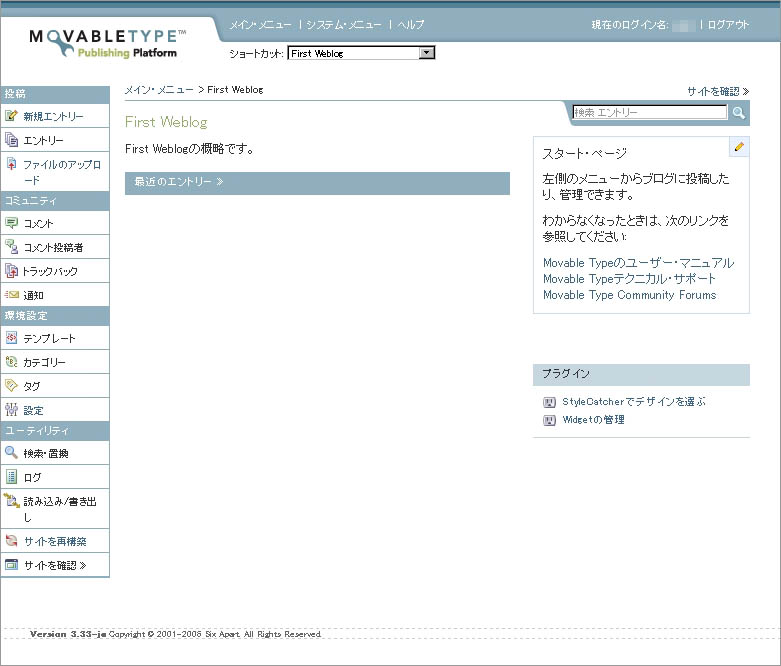Click the サイトを再構築 rebuild icon
The width and height of the screenshot is (781, 666).
coord(11,540)
